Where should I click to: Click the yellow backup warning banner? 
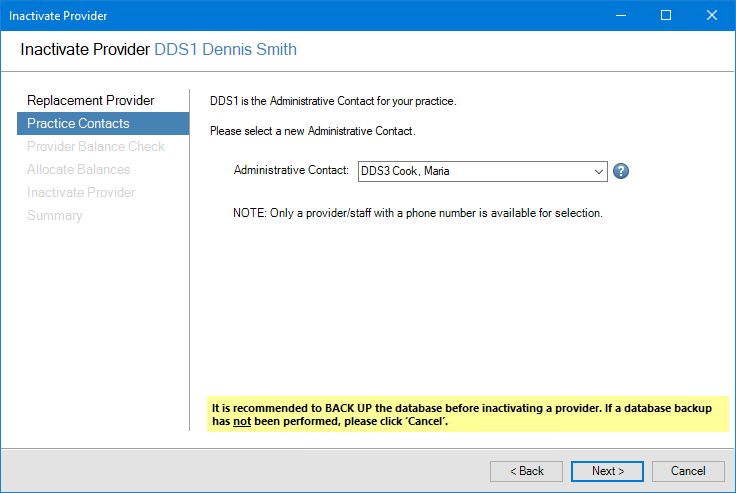(x=468, y=414)
